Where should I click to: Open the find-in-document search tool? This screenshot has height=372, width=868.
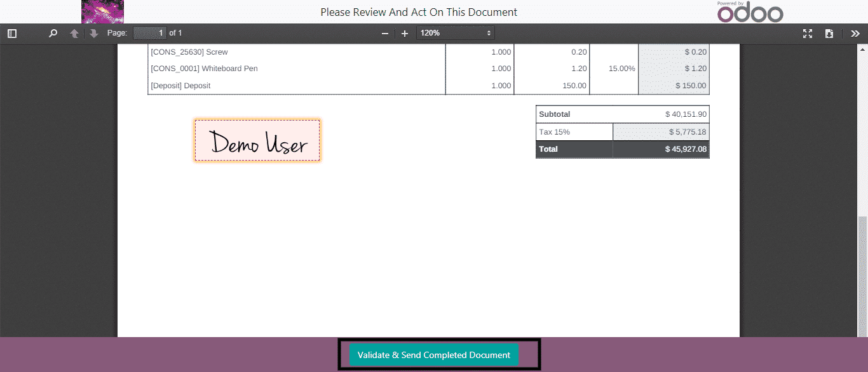click(53, 34)
